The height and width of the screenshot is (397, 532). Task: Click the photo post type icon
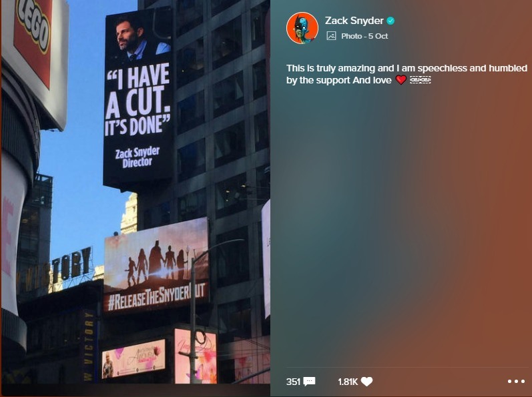(x=331, y=36)
